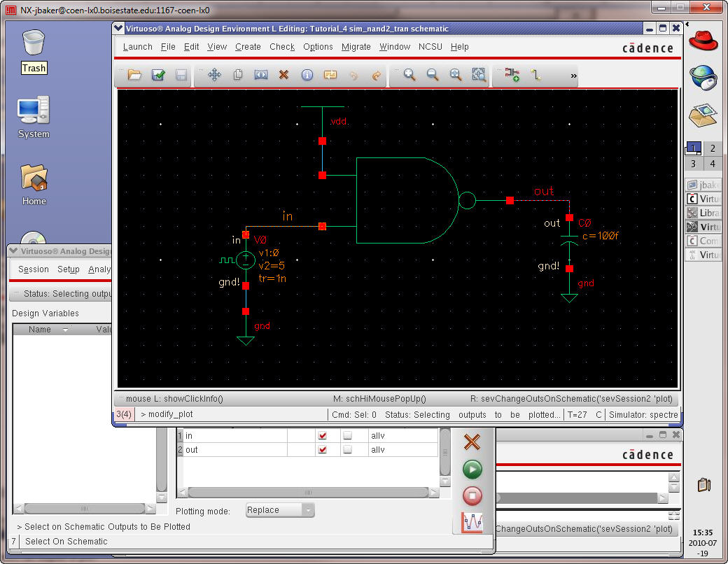This screenshot has width=728, height=564.
Task: Open the NCSU menu
Action: pos(430,47)
